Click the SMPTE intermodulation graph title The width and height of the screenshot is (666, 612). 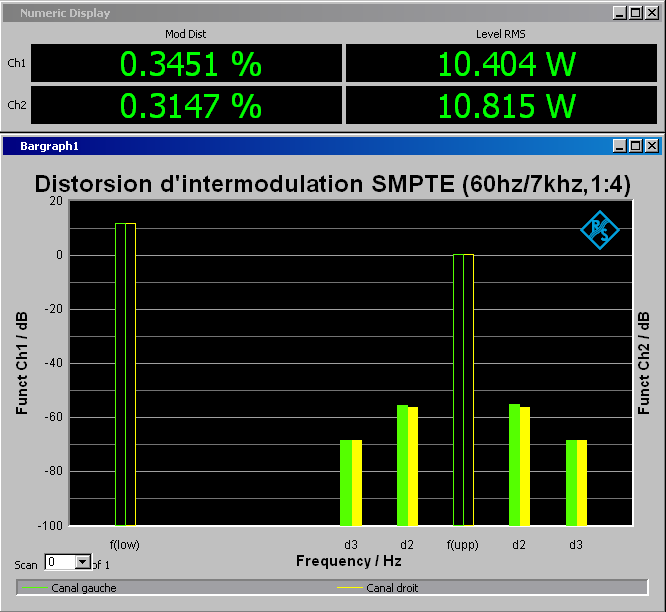coord(333,184)
